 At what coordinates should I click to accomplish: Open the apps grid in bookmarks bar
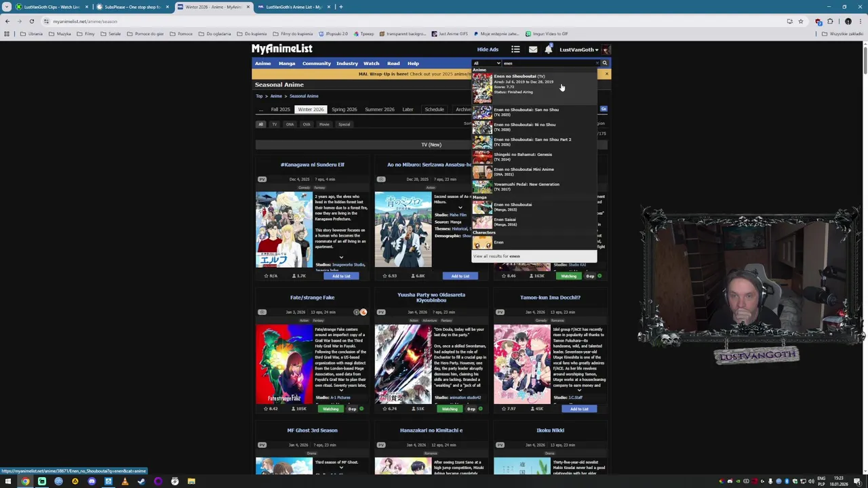(x=7, y=34)
